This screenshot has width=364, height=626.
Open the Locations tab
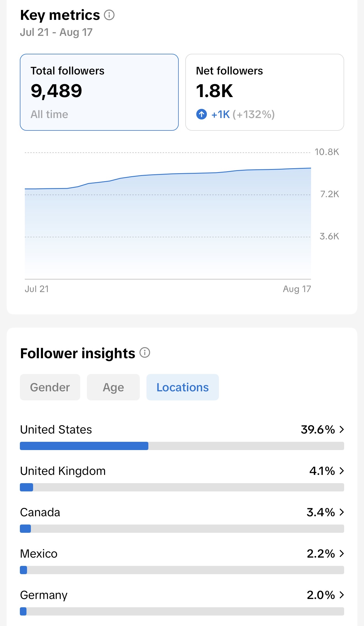click(183, 387)
